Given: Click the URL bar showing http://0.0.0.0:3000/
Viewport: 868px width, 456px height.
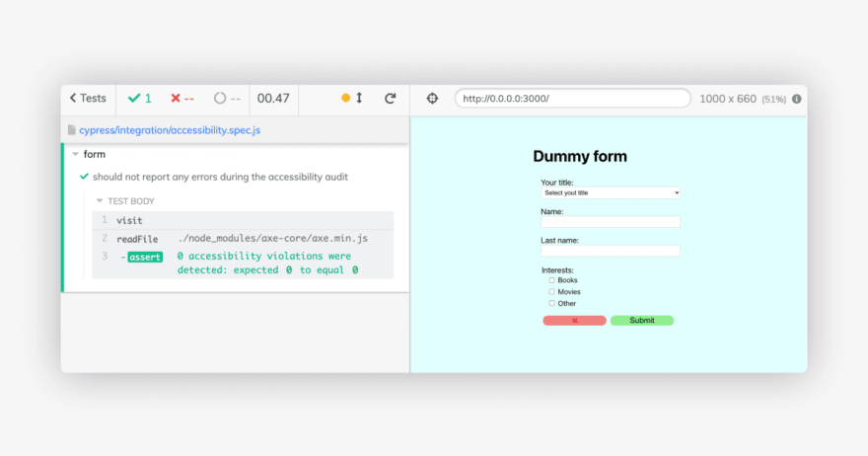Looking at the screenshot, I should click(x=572, y=99).
